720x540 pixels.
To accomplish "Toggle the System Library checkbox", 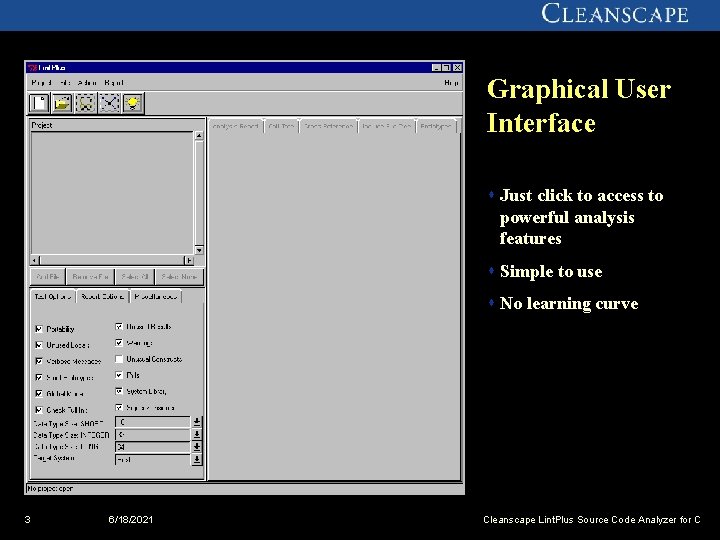I will point(119,391).
